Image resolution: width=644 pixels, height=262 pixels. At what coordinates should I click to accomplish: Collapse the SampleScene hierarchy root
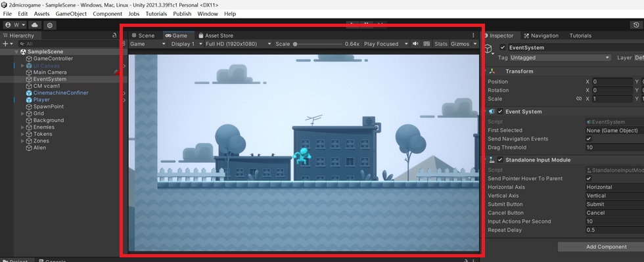point(17,52)
